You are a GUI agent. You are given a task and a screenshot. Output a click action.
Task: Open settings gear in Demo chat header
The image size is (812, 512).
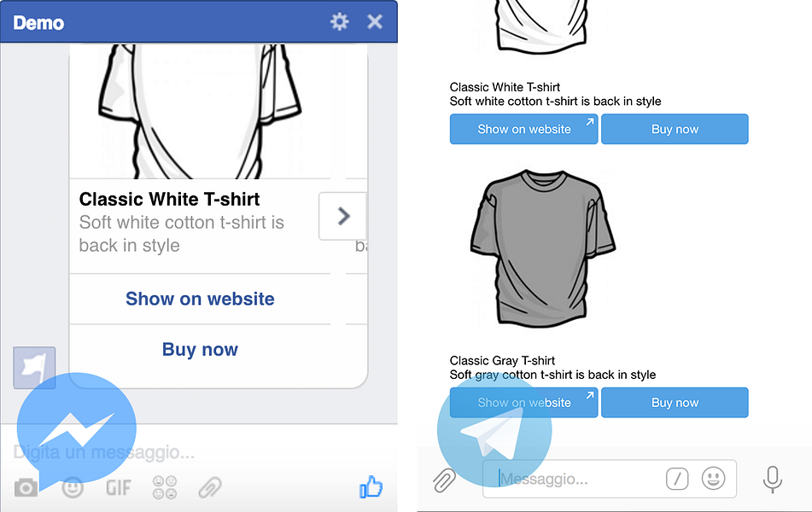coord(339,21)
